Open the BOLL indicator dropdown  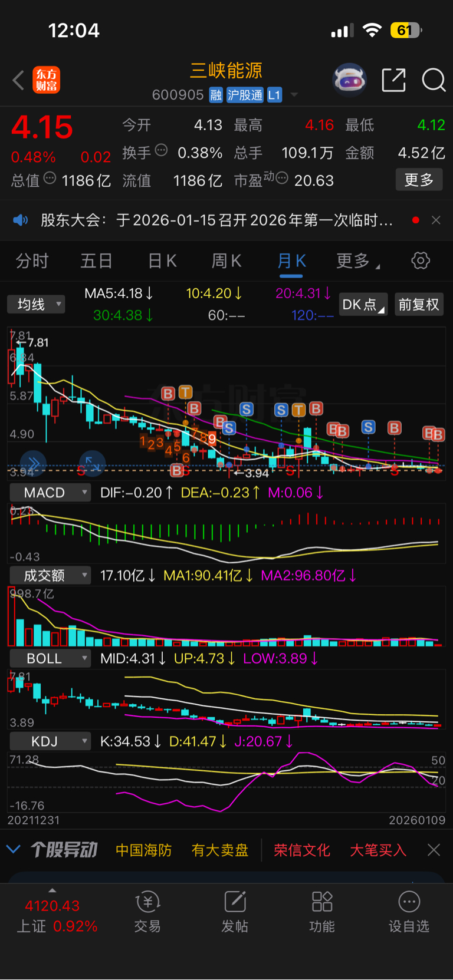(50, 658)
